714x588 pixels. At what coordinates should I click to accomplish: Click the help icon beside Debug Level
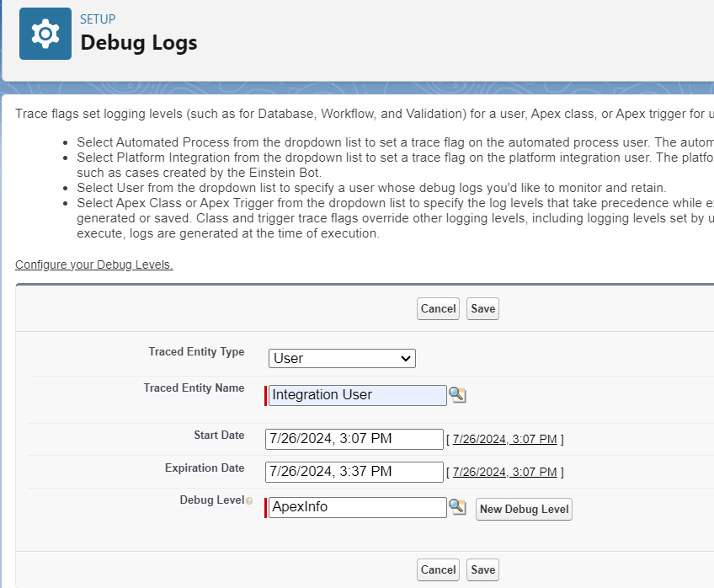point(249,500)
